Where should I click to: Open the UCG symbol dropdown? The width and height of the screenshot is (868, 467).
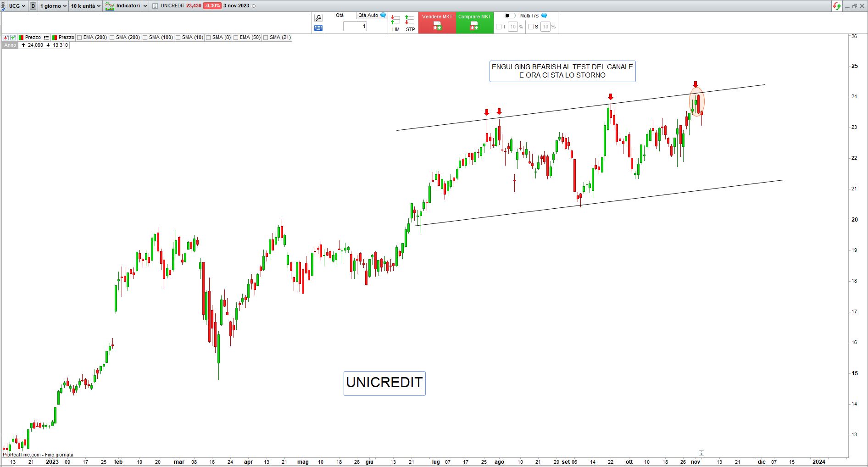coord(17,6)
